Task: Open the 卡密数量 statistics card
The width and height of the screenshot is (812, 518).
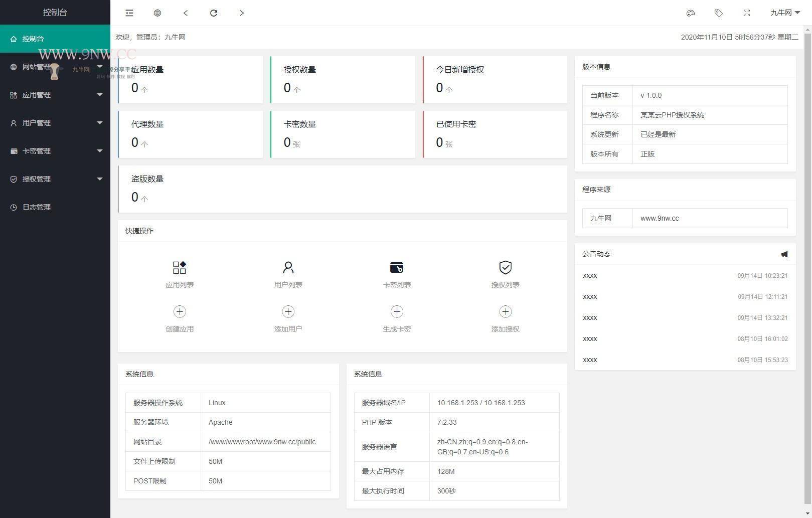Action: [x=343, y=134]
